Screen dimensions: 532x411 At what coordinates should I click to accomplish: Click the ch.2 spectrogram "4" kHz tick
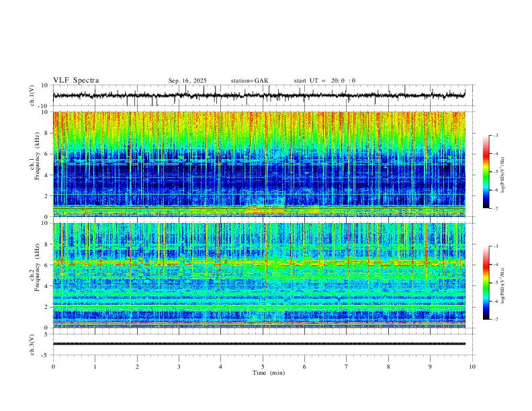(47, 286)
